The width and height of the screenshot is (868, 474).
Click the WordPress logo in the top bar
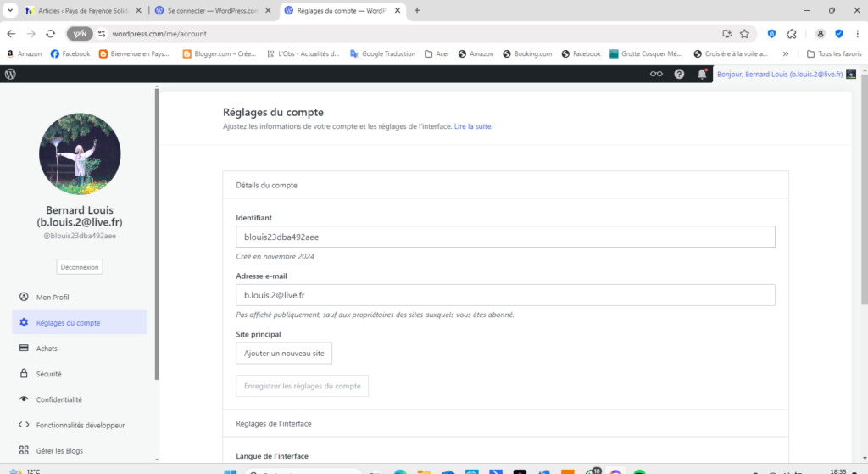(x=10, y=74)
